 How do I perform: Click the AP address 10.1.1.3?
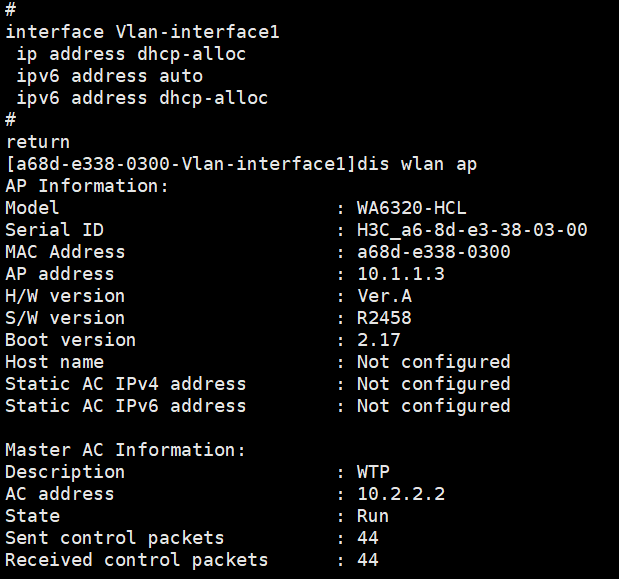[x=400, y=274]
